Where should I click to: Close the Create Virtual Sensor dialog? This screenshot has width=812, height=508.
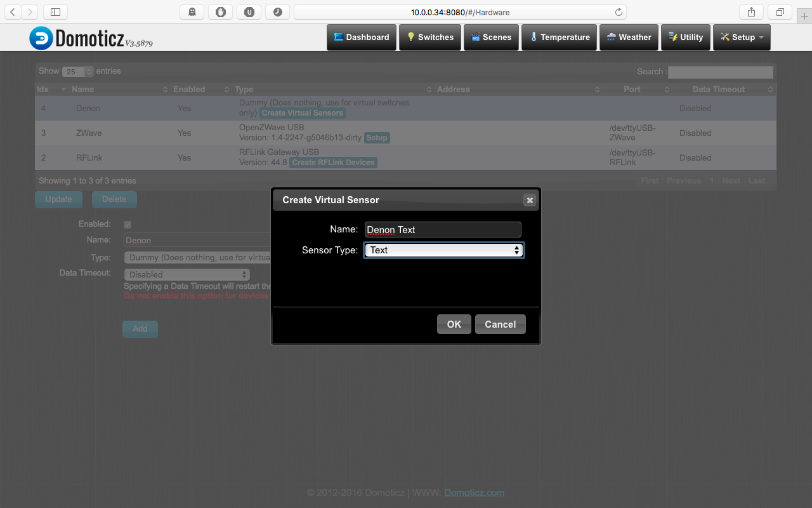530,200
